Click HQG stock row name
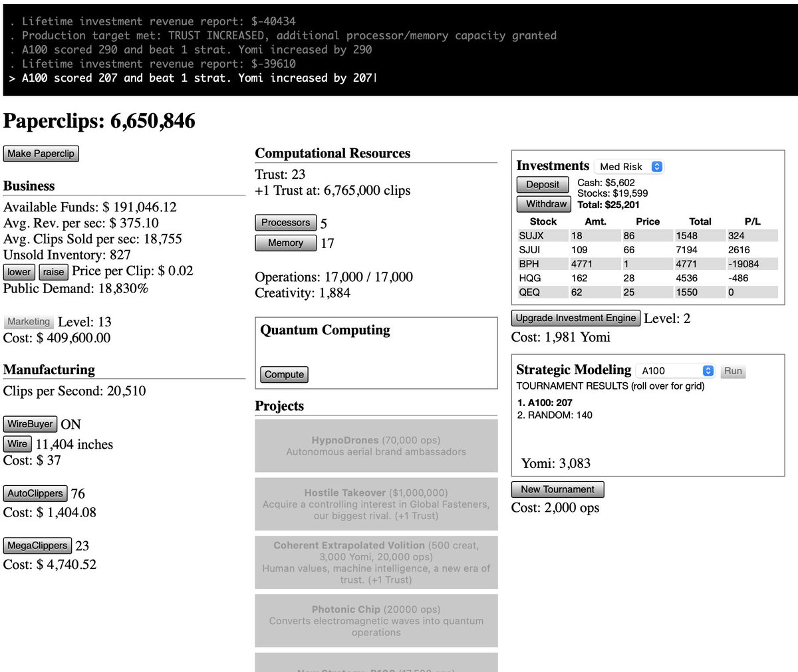 click(x=530, y=278)
